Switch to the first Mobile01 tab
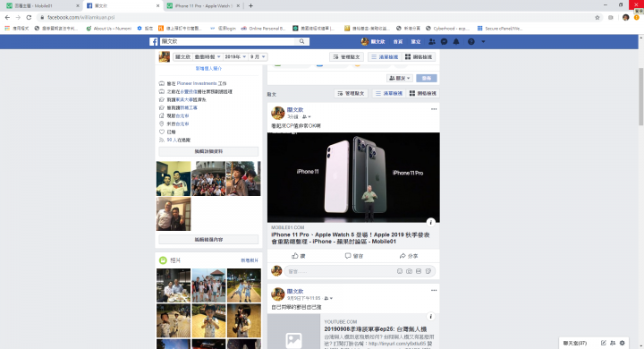 [x=41, y=5]
